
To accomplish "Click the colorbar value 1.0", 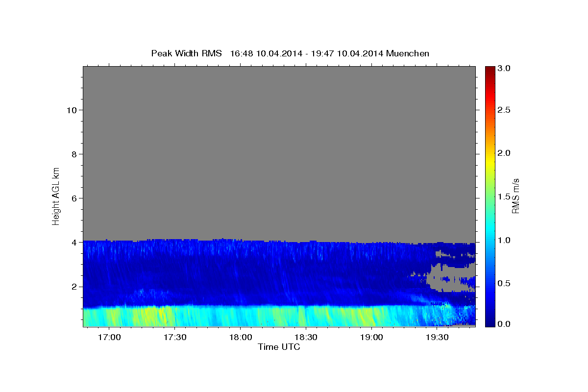I will pyautogui.click(x=504, y=240).
